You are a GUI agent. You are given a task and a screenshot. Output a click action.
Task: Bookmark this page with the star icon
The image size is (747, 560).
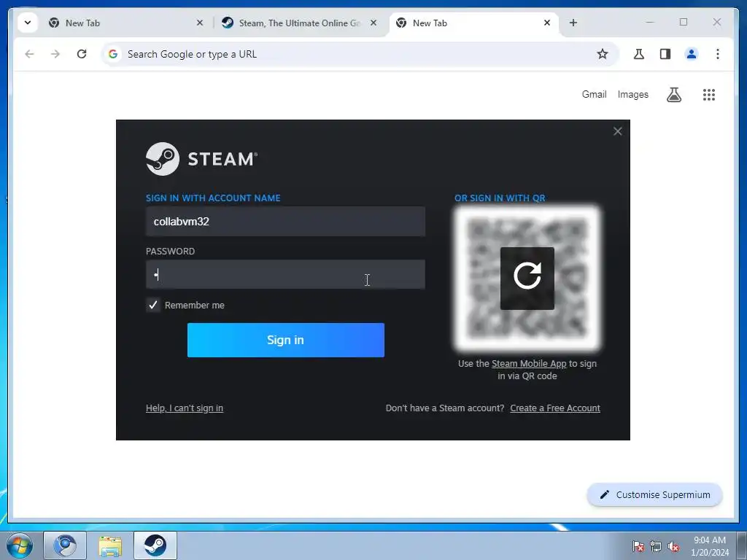pos(602,54)
